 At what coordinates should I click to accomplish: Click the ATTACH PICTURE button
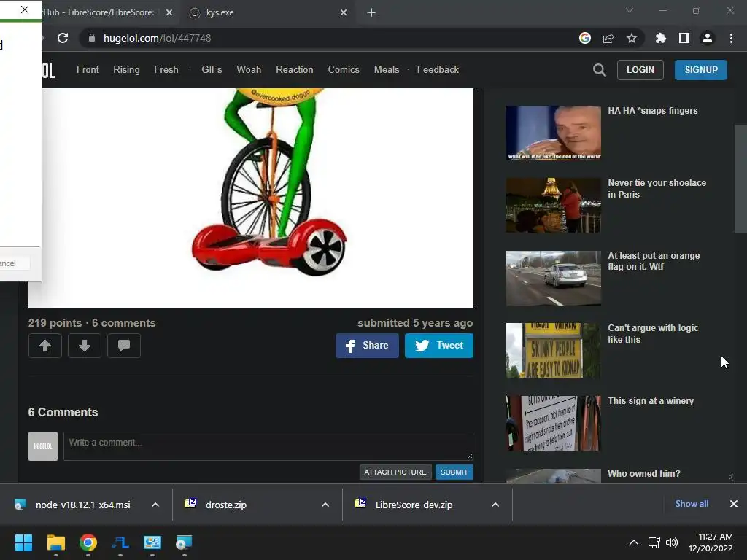coord(395,472)
